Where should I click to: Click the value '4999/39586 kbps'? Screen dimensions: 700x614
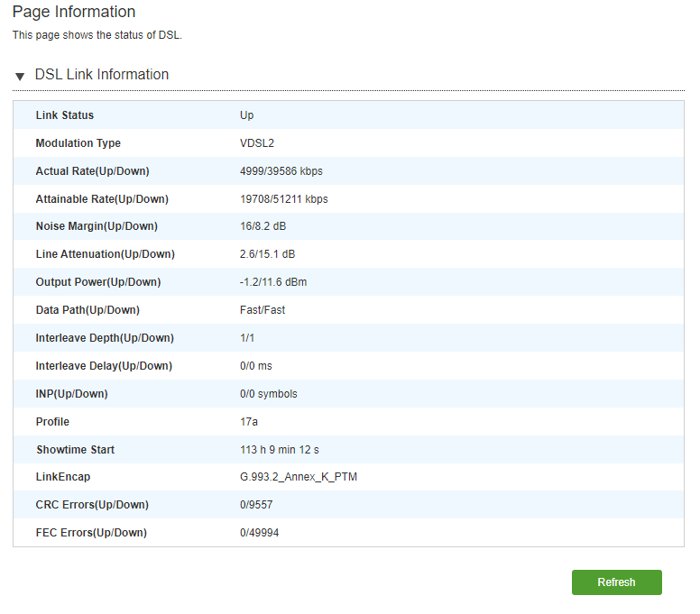281,171
